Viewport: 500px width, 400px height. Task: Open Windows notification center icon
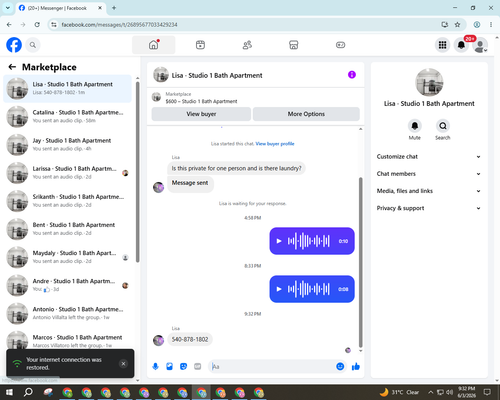point(487,392)
